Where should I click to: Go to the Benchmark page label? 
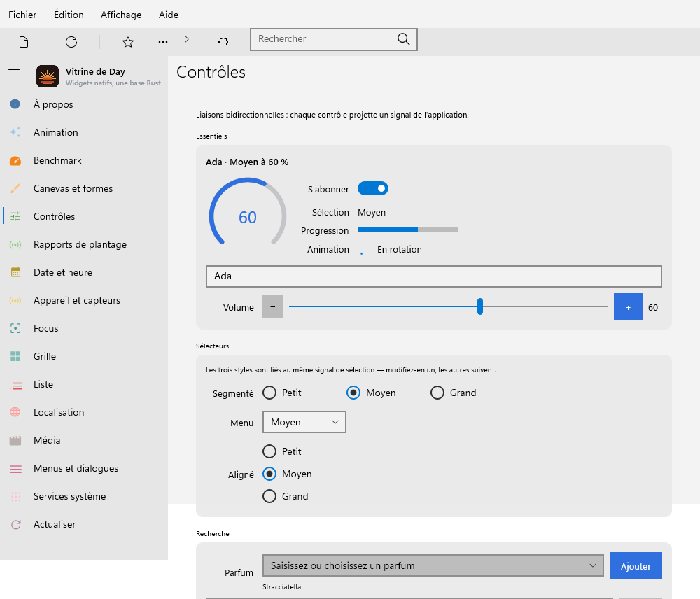(57, 160)
